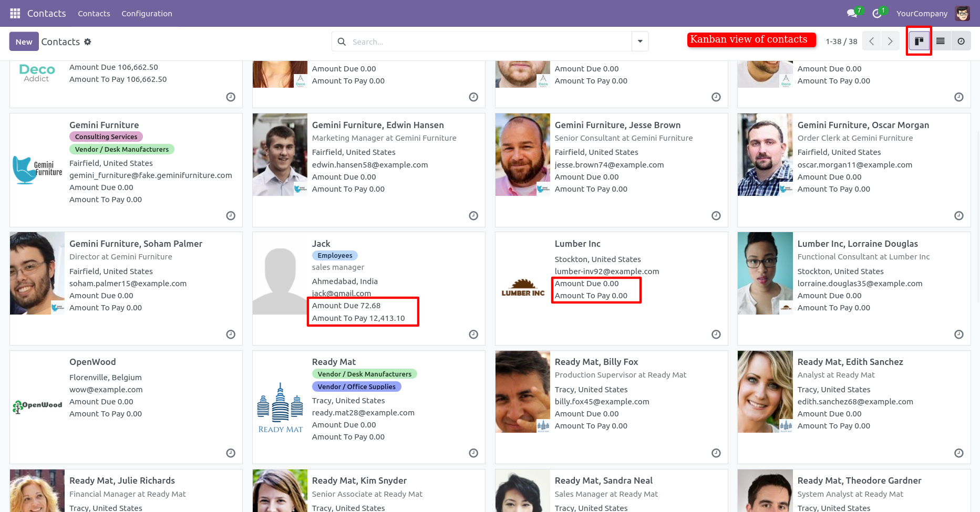Focus the Search input field
Image resolution: width=980 pixels, height=512 pixels.
point(490,41)
